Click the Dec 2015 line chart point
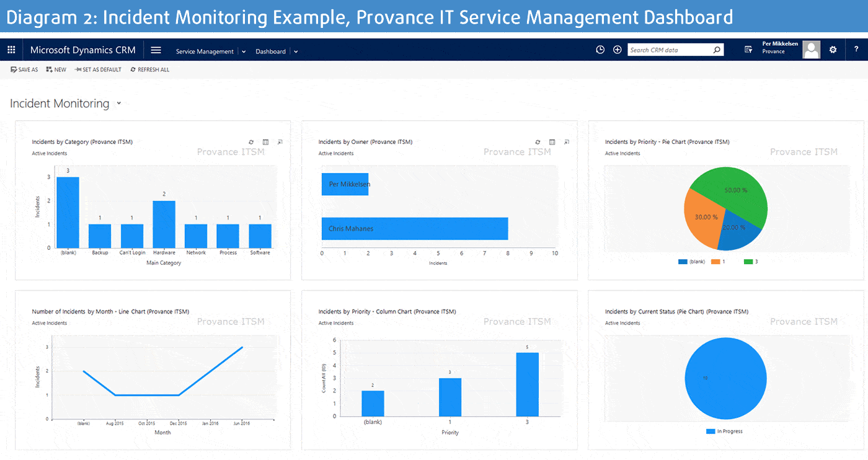Image resolution: width=868 pixels, height=460 pixels. [x=179, y=395]
